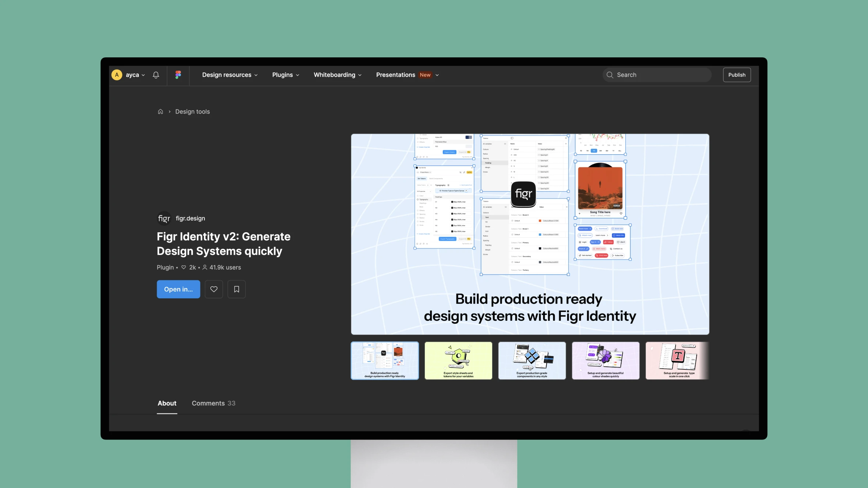The width and height of the screenshot is (868, 488).
Task: Expand the Plugins dropdown menu
Action: tap(285, 75)
